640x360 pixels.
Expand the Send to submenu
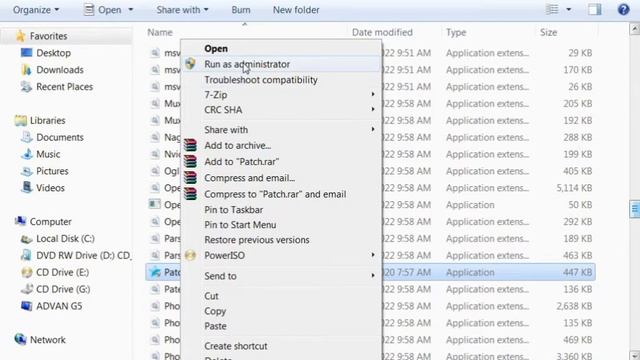click(x=281, y=276)
